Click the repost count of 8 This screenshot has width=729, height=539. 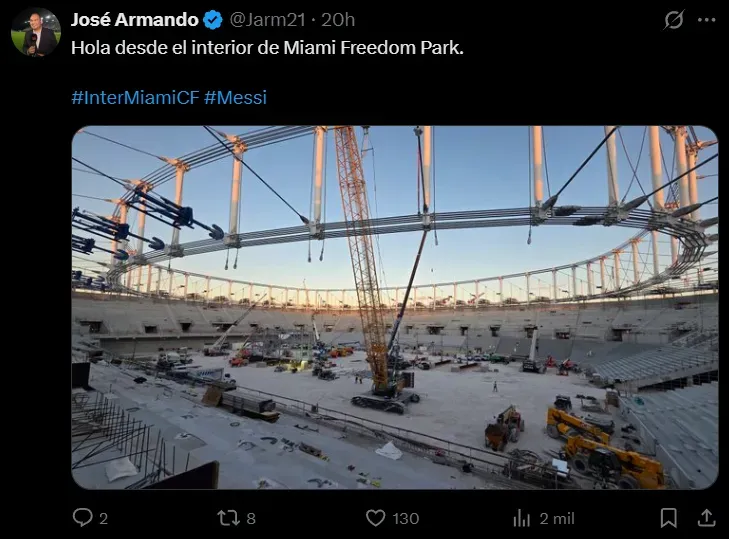tap(251, 519)
